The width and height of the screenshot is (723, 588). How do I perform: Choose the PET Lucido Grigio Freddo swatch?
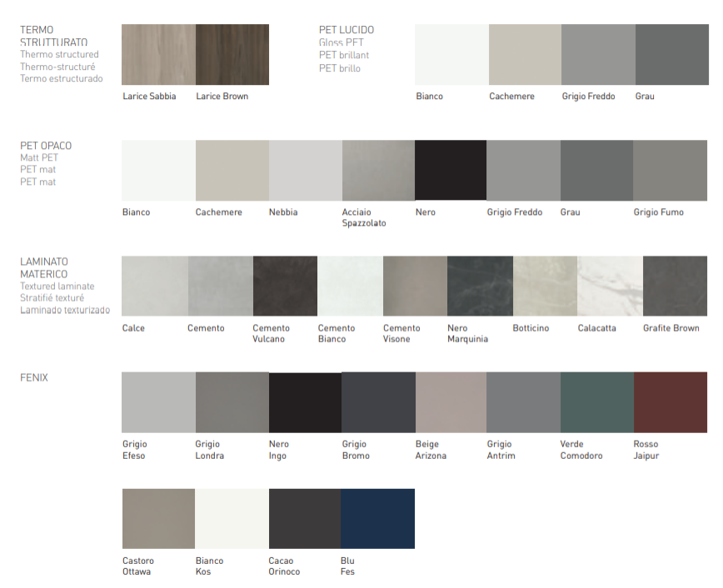599,54
